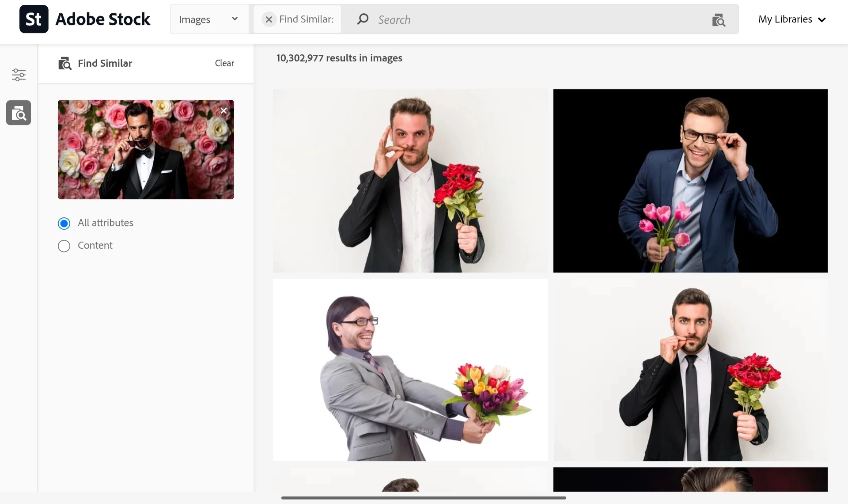Click the chevron next to My Libraries
848x504 pixels.
coord(822,20)
